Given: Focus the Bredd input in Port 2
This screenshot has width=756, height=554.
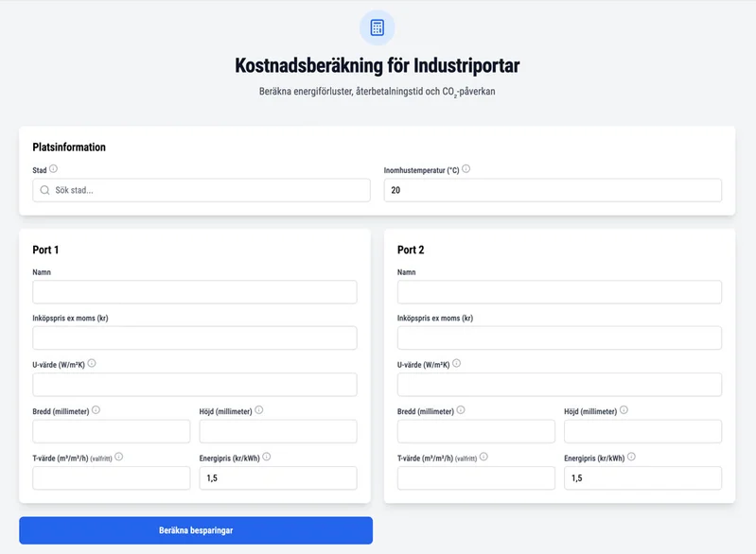Looking at the screenshot, I should pos(476,431).
